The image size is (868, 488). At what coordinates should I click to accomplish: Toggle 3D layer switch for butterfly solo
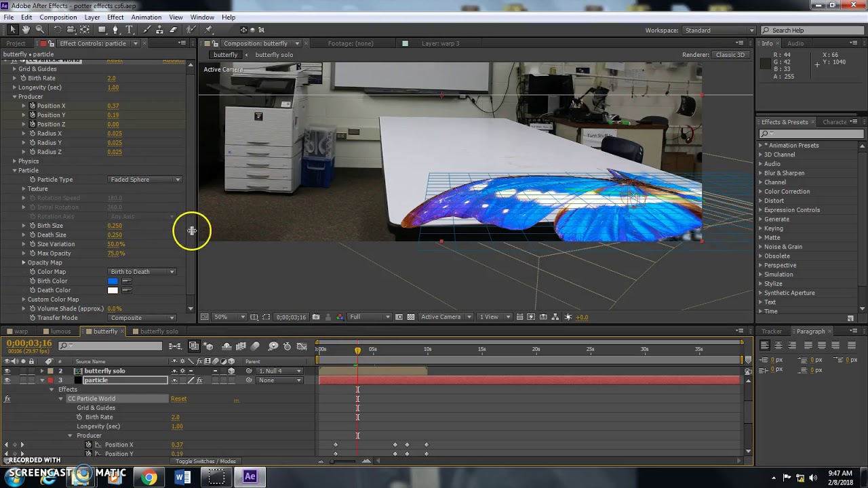232,371
